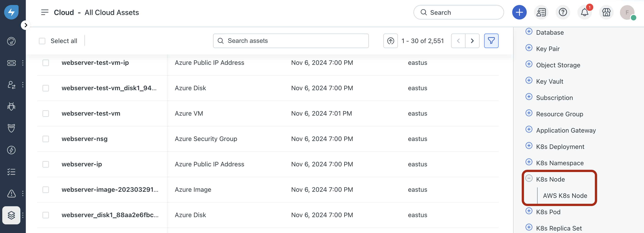644x233 pixels.
Task: Check the webserver-test-vm row checkbox
Action: [x=46, y=113]
